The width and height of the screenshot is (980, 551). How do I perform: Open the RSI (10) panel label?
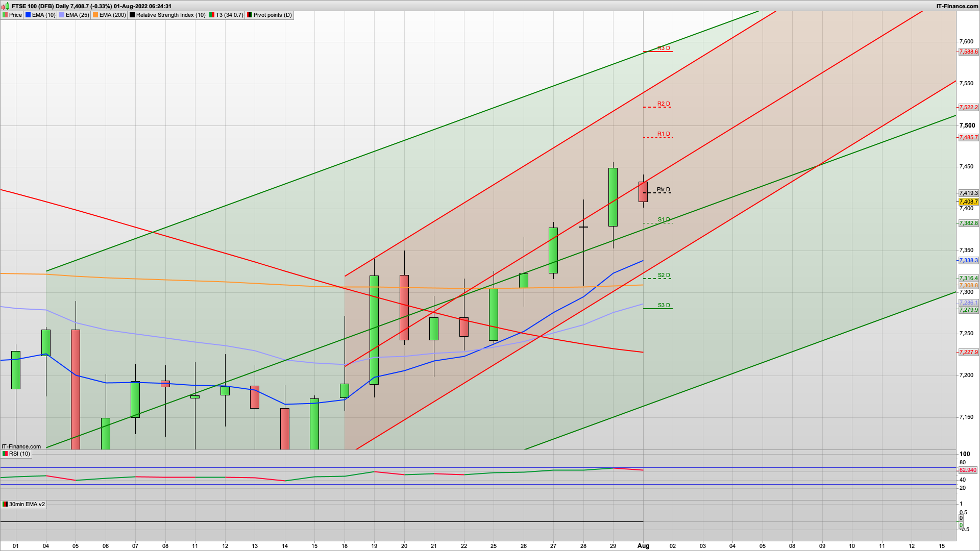tap(19, 454)
